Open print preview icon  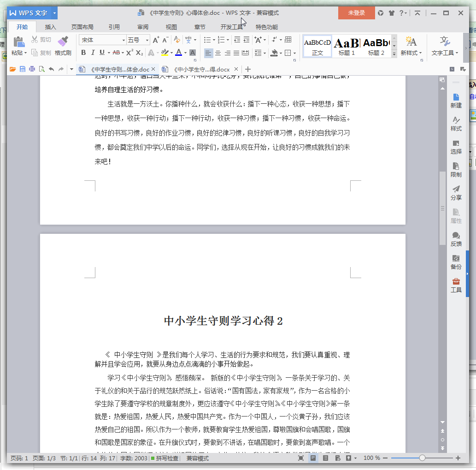pos(41,69)
